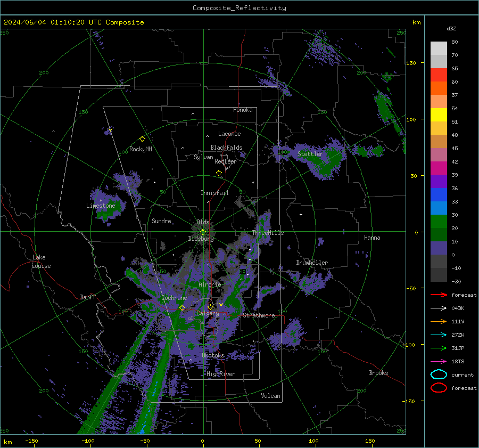Click the white plus marker west of Hanna

[301, 214]
